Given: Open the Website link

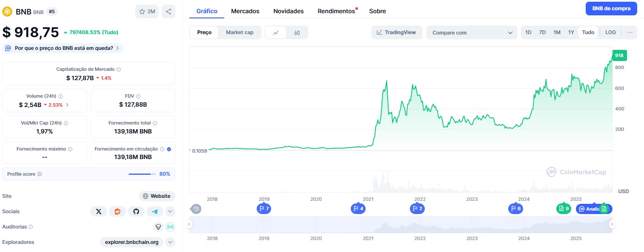Looking at the screenshot, I should point(157,196).
